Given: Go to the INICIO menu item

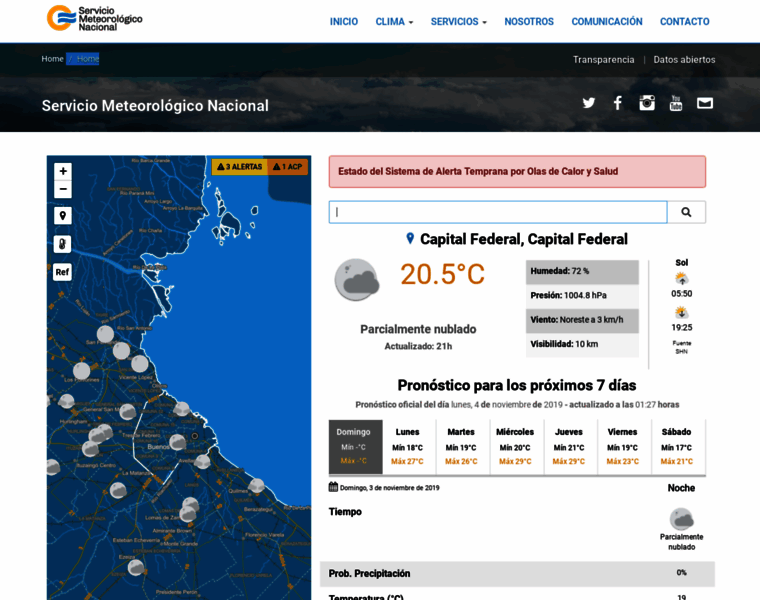Looking at the screenshot, I should click(344, 22).
